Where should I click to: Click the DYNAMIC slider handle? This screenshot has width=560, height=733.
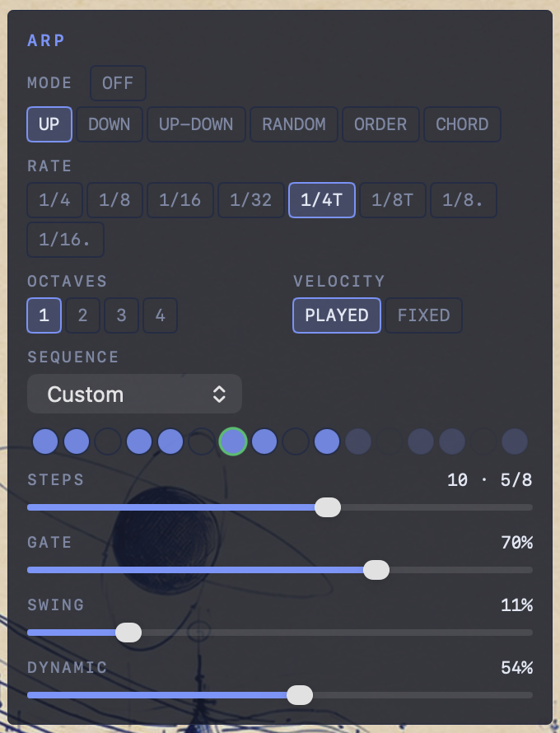pos(300,695)
